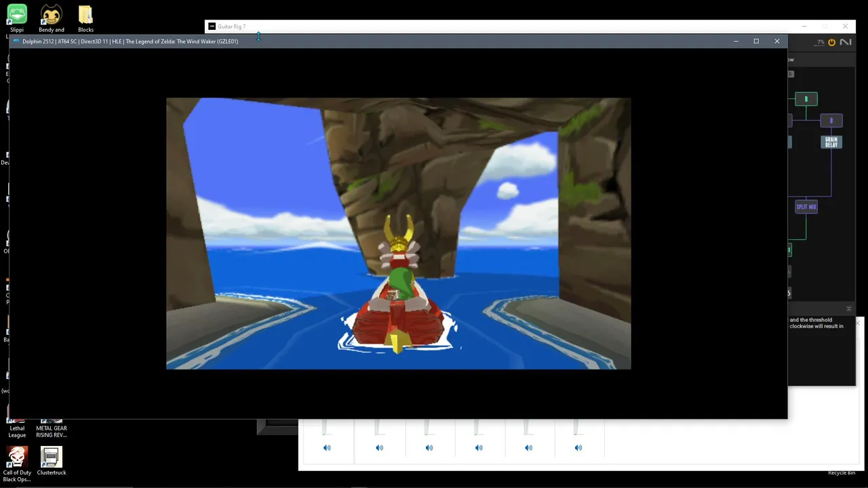The width and height of the screenshot is (868, 488).
Task: Click the Native Instruments logo in Guitar Rig
Action: 846,42
